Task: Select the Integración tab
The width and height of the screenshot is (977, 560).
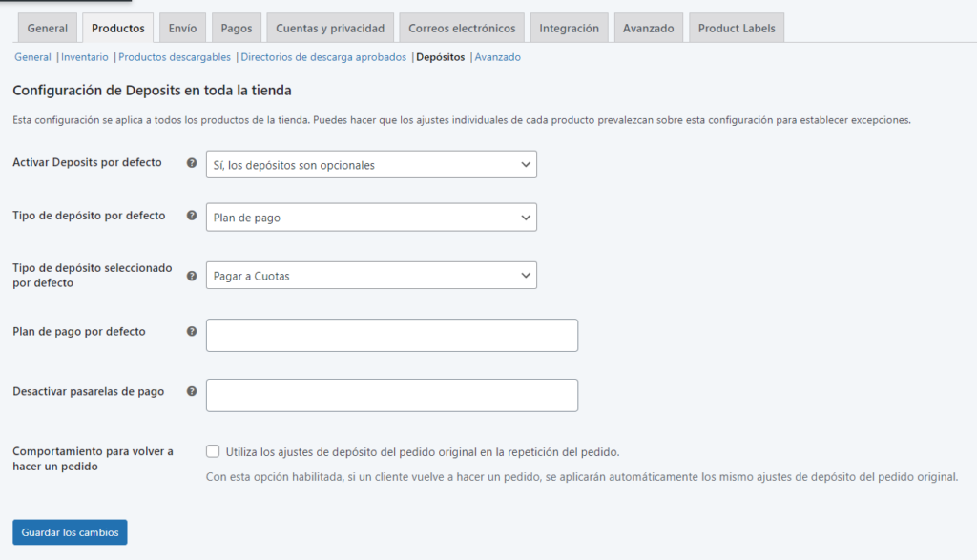Action: (x=569, y=29)
